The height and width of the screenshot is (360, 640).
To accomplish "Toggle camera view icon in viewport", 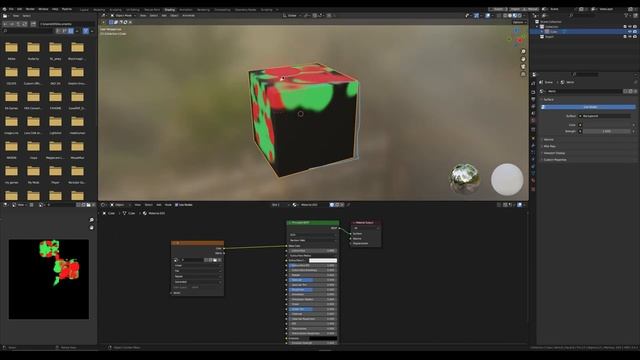I will [523, 67].
